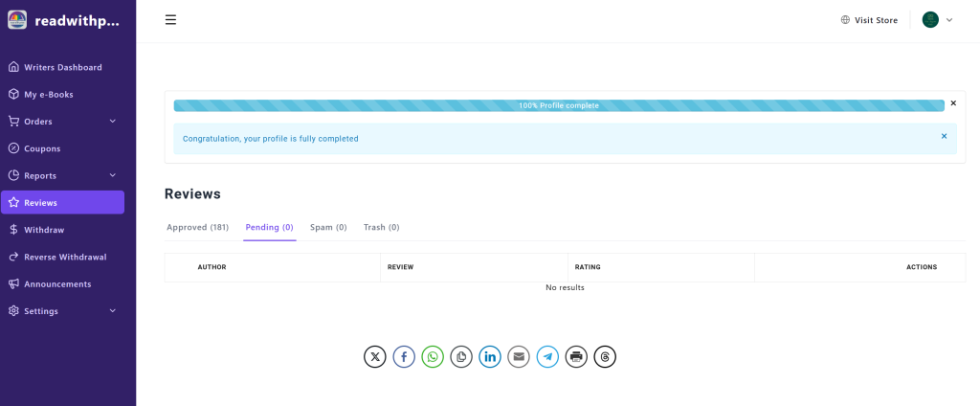Click the globe icon beside Visit Store
The image size is (980, 406).
click(845, 19)
